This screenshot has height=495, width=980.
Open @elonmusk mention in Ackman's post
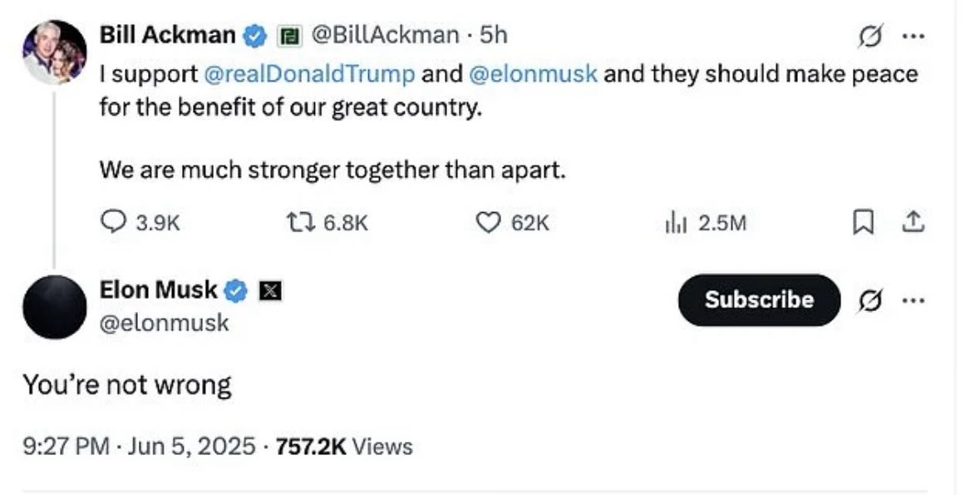(x=533, y=74)
